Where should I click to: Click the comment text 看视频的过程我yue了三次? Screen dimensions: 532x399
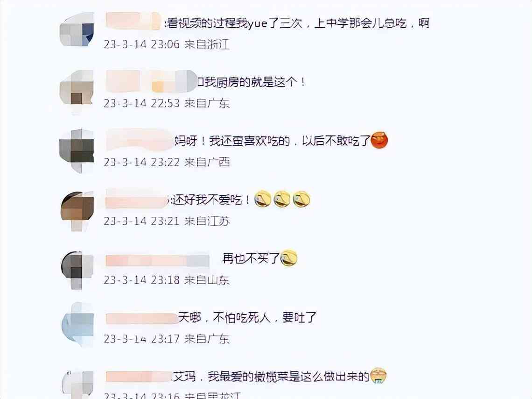234,23
